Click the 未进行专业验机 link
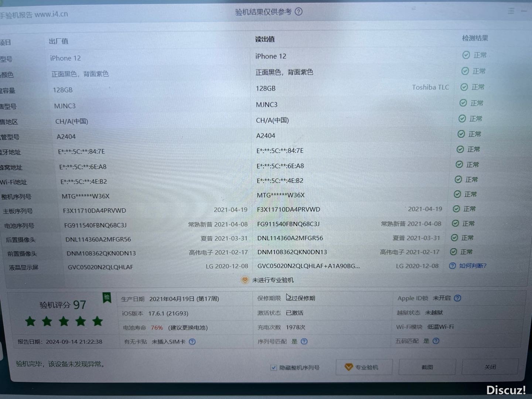 [x=273, y=280]
